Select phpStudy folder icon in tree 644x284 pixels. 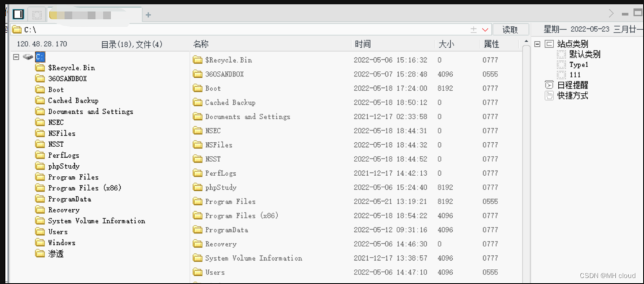pyautogui.click(x=40, y=167)
